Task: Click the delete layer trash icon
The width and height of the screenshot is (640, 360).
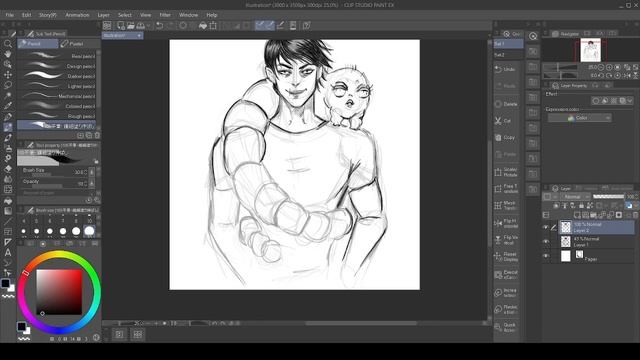Action: pos(636,215)
